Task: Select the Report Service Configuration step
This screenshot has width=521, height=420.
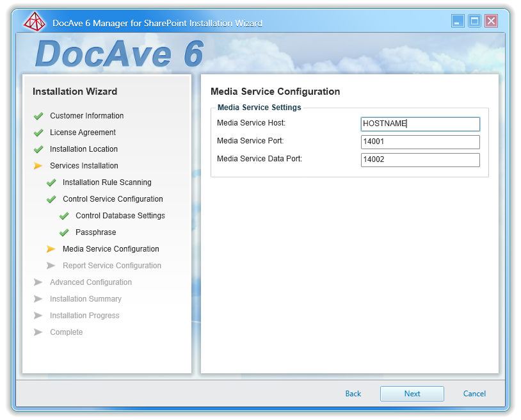Action: click(x=112, y=266)
